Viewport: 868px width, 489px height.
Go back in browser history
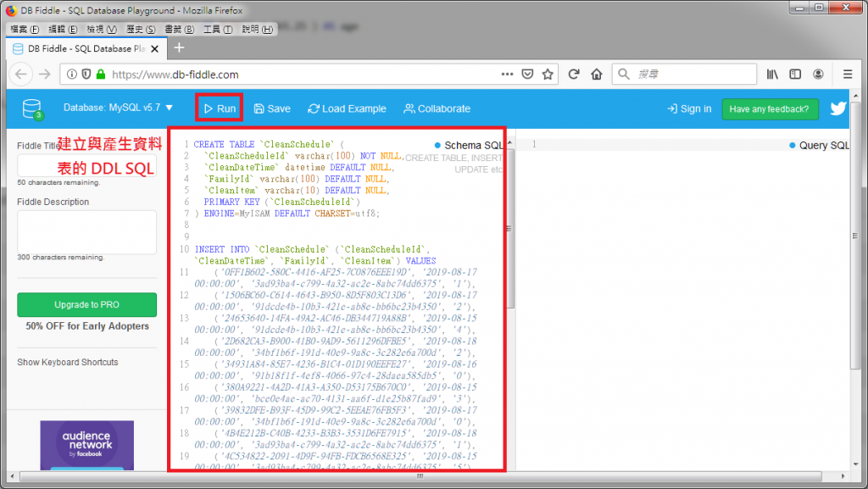point(21,74)
